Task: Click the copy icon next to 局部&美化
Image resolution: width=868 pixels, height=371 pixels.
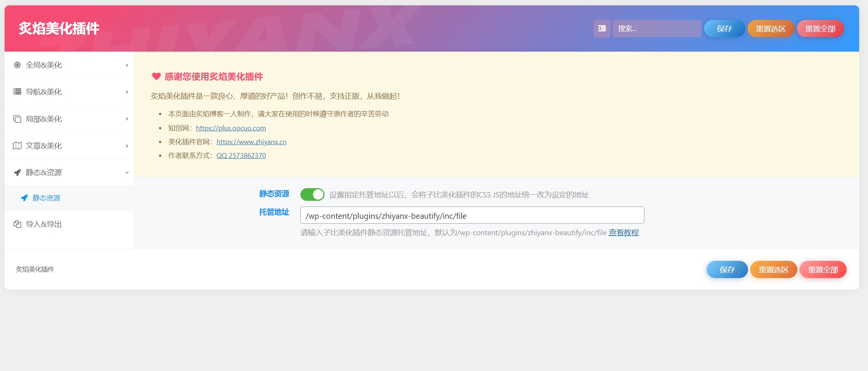Action: [17, 119]
